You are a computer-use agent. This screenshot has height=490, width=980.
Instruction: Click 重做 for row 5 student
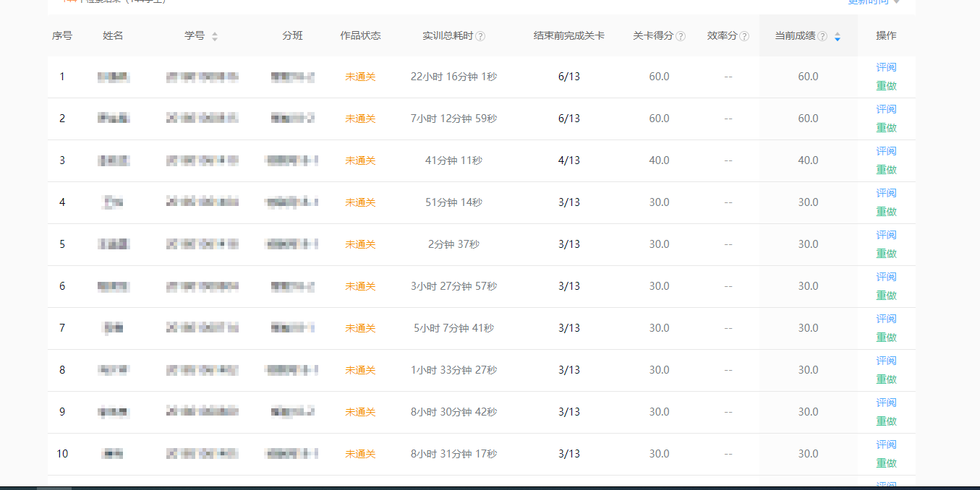point(886,254)
